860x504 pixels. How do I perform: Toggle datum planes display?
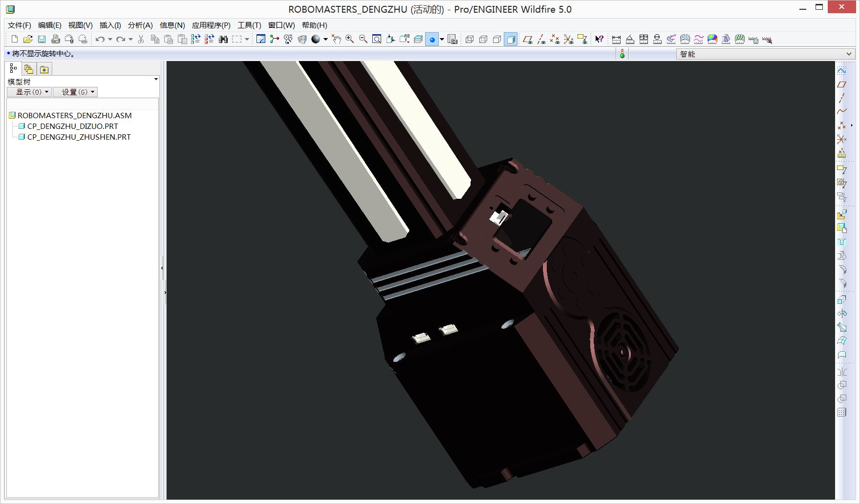(x=527, y=39)
